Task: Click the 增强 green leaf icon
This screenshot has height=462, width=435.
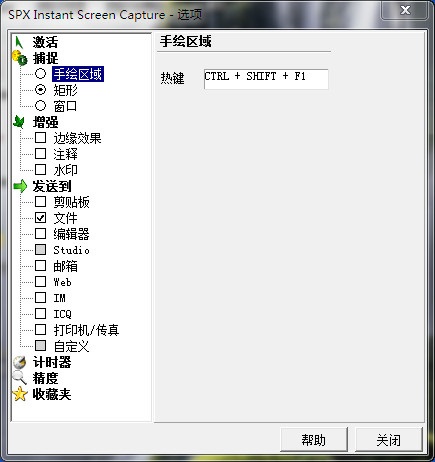Action: [19, 122]
